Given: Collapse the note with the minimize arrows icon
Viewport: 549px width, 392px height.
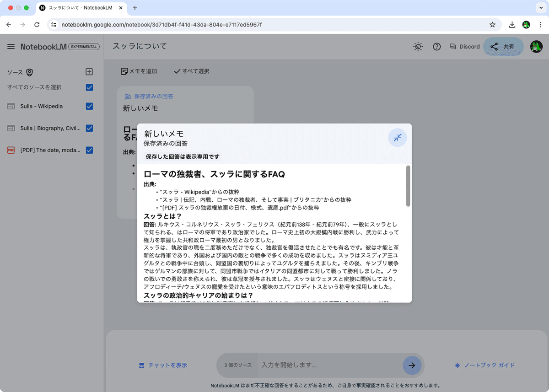Looking at the screenshot, I should [398, 137].
